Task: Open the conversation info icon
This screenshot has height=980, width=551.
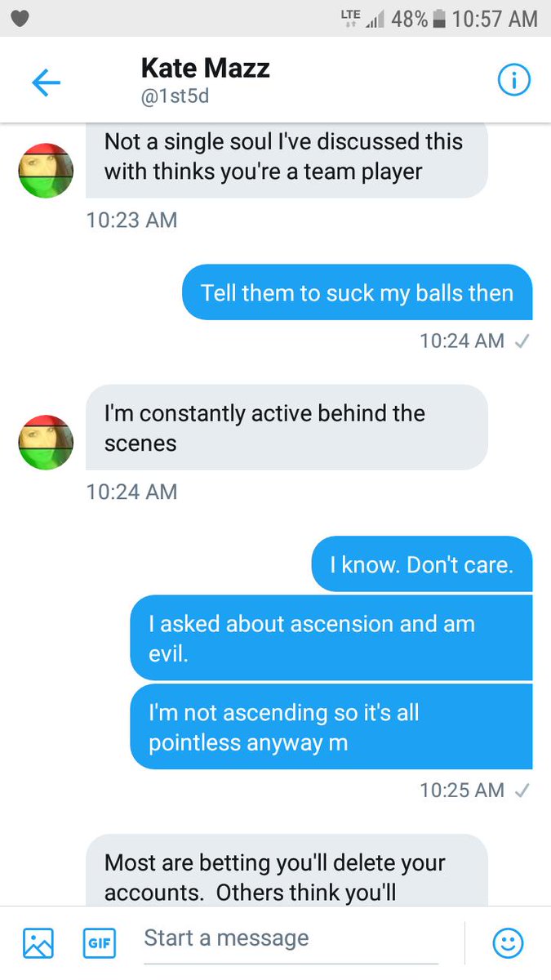Action: click(513, 80)
